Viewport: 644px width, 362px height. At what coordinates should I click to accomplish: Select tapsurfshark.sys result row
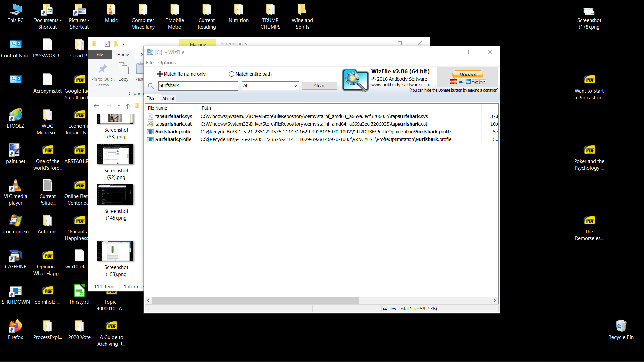(x=322, y=116)
